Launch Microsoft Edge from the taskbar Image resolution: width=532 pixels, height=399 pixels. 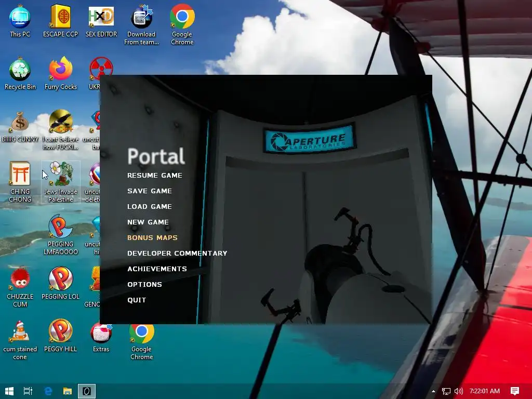[48, 391]
